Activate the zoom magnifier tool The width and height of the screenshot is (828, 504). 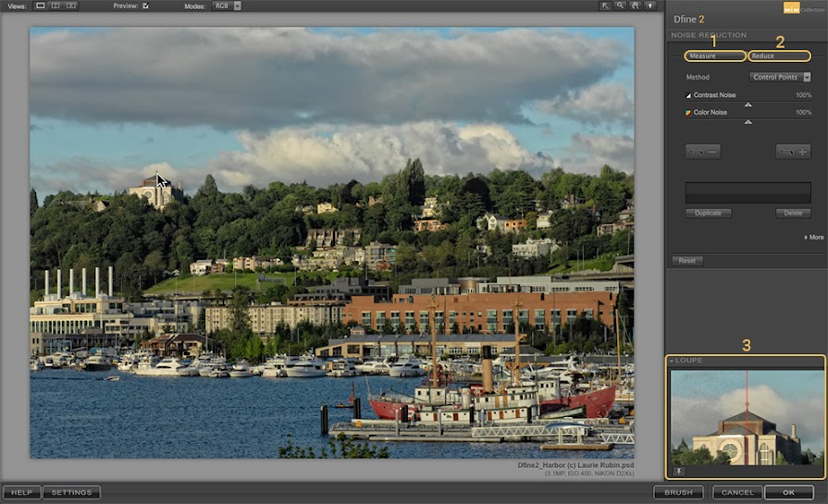click(621, 6)
